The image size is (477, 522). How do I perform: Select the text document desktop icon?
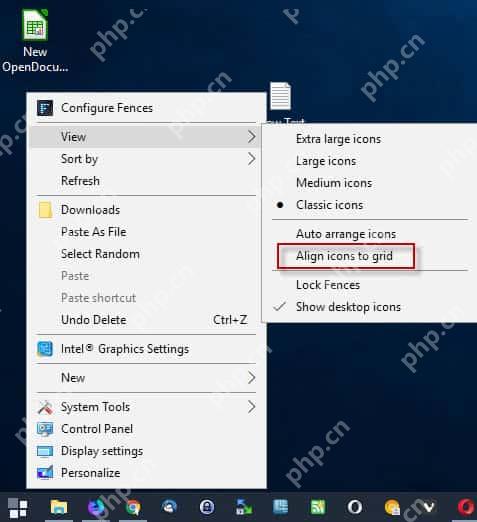(x=280, y=97)
